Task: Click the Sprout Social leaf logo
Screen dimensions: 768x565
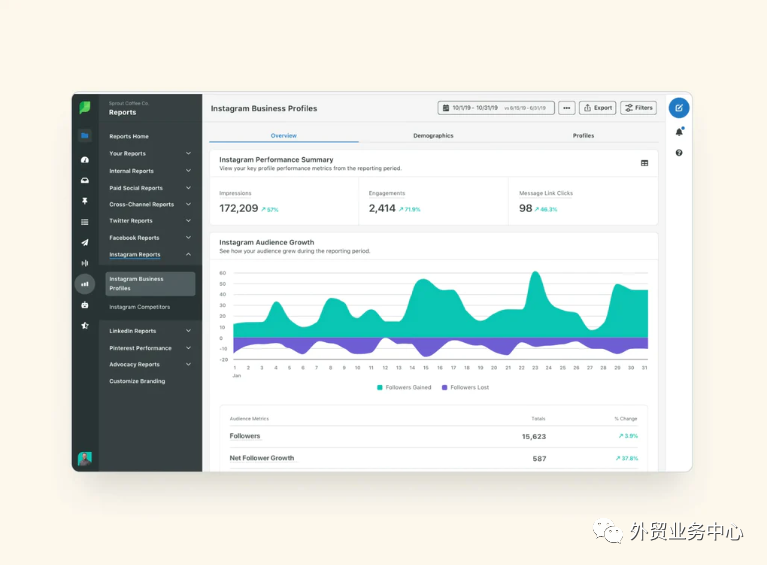Action: pyautogui.click(x=85, y=107)
